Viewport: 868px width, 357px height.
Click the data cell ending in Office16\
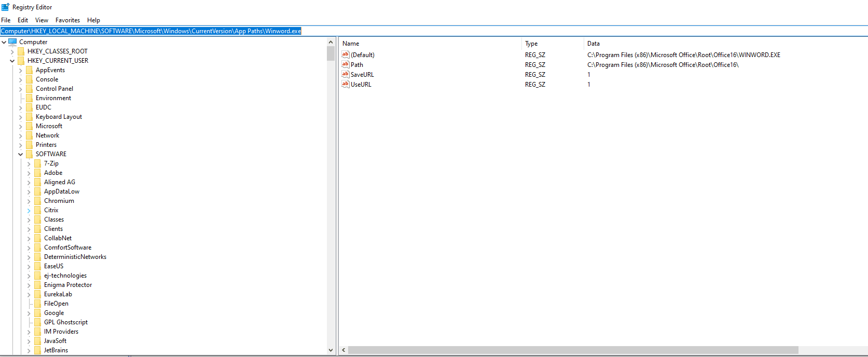point(663,64)
